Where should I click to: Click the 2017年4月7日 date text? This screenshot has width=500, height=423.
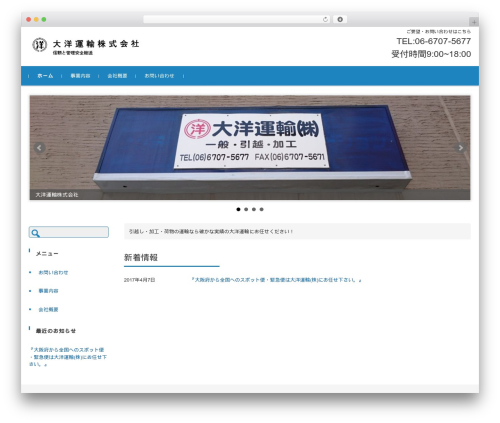point(139,280)
